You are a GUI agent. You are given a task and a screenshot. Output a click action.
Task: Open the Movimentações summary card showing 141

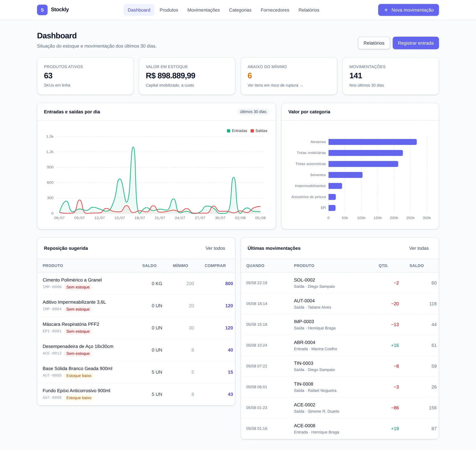click(391, 76)
